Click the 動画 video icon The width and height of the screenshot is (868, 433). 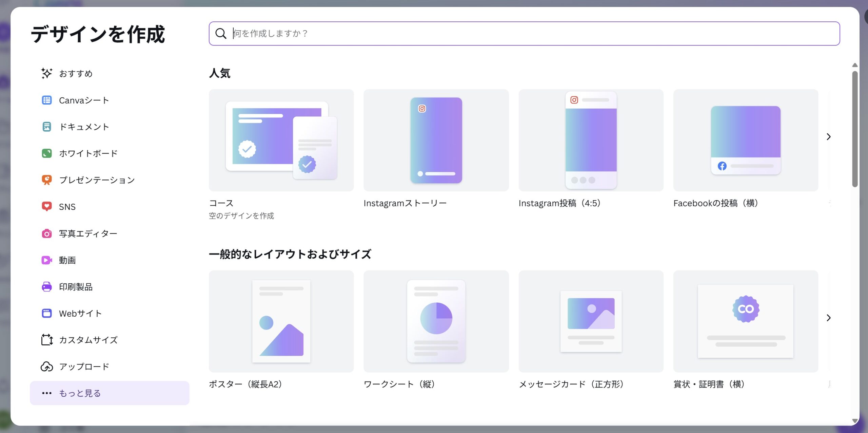47,260
